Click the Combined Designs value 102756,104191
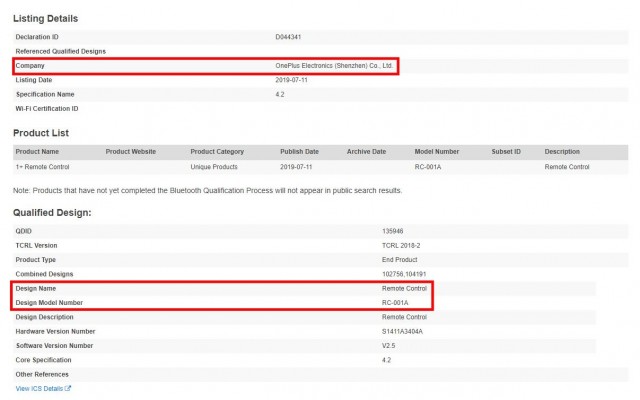Viewport: 640px width, 400px height. click(x=405, y=273)
